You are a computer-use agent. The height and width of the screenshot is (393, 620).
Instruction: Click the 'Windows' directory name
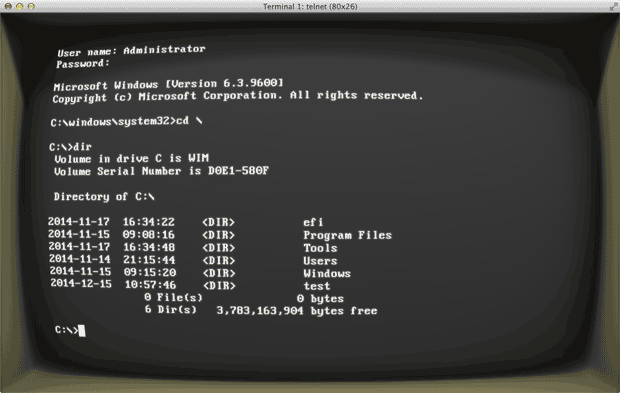[327, 274]
